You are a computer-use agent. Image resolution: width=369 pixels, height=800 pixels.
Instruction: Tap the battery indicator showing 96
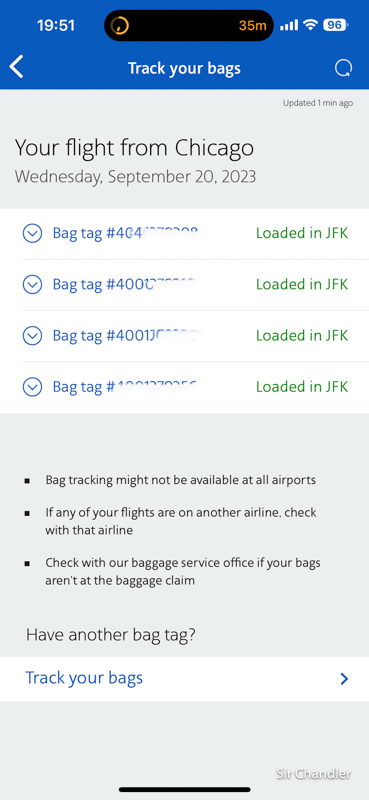pyautogui.click(x=336, y=25)
